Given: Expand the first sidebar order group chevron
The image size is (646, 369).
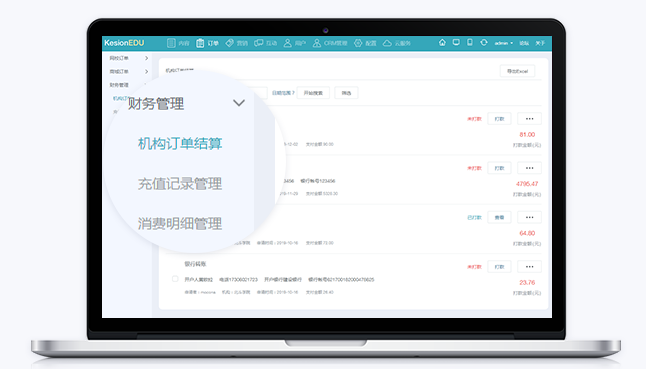Looking at the screenshot, I should coord(146,58).
